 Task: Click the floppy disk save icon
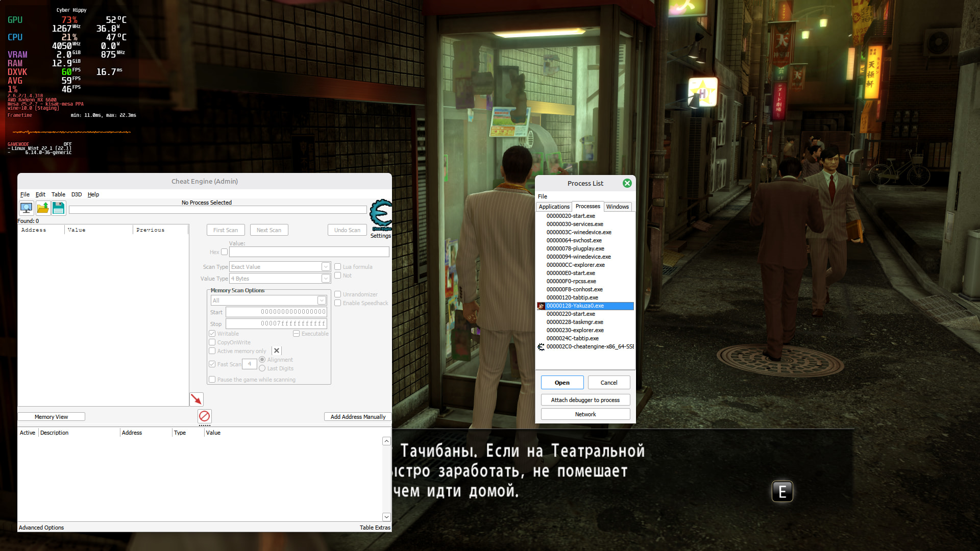click(59, 208)
